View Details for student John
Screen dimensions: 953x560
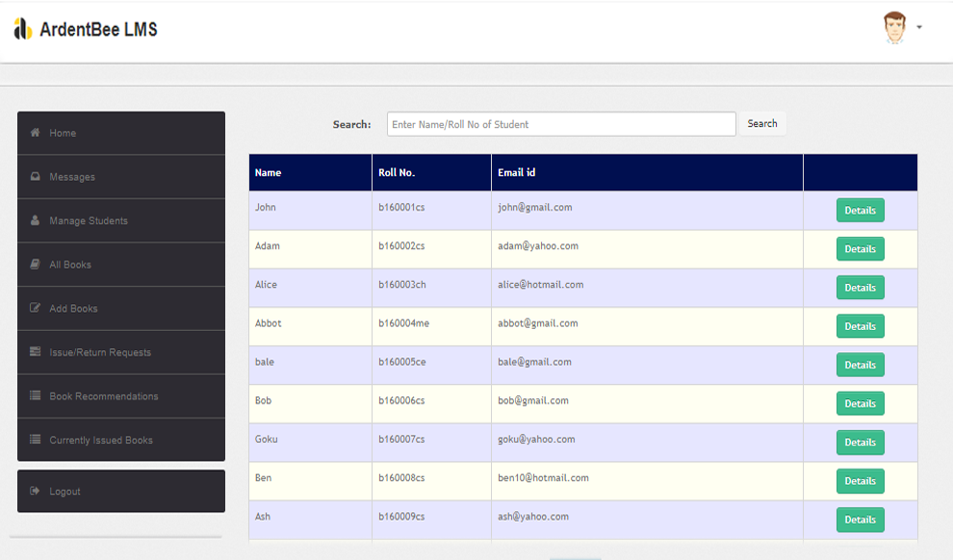[x=860, y=211]
